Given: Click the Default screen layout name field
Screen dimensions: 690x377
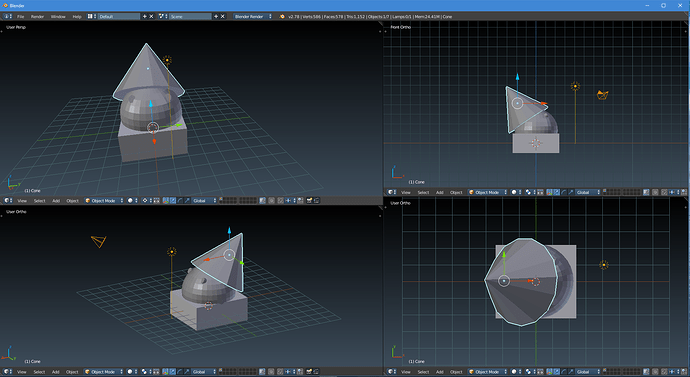Looking at the screenshot, I should [119, 16].
